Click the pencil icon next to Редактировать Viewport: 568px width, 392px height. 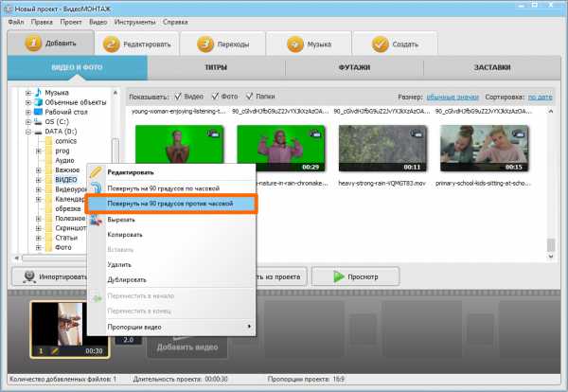(x=96, y=171)
